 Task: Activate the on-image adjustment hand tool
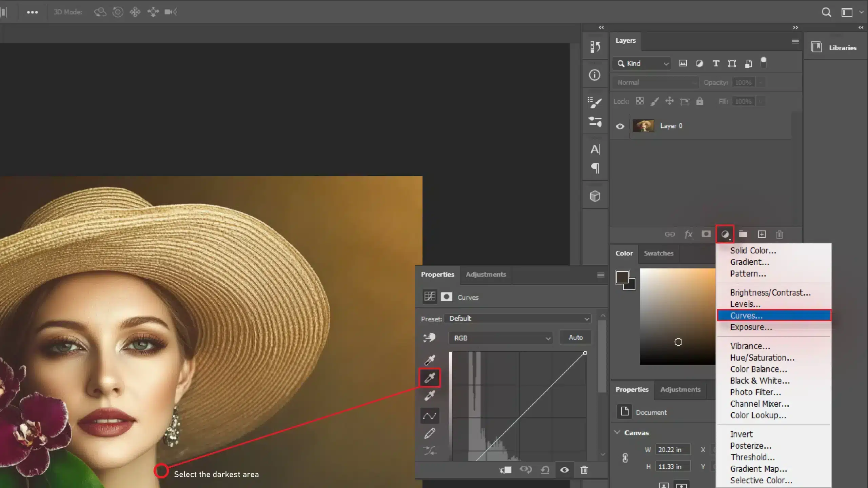pos(429,338)
